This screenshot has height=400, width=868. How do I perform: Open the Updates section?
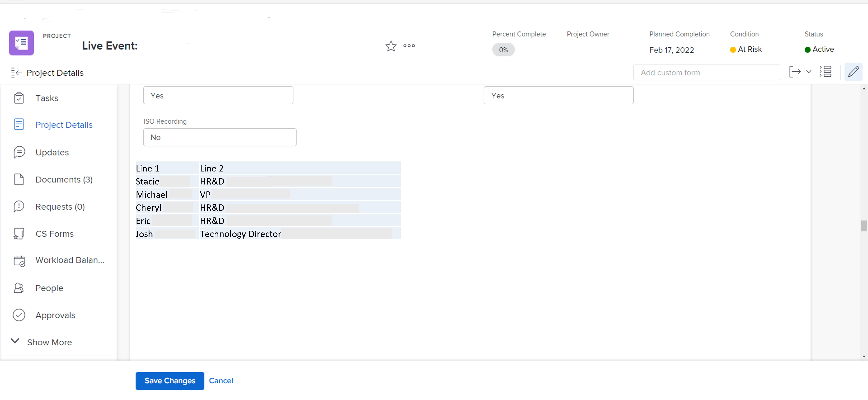(52, 152)
